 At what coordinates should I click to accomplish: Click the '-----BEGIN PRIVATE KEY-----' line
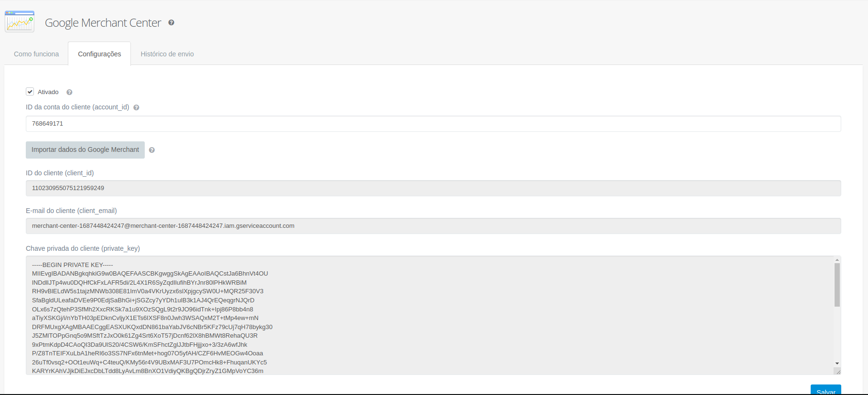click(x=73, y=265)
